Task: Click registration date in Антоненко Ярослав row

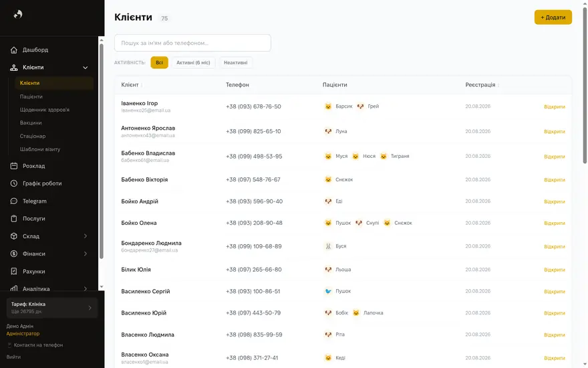Action: click(x=478, y=131)
